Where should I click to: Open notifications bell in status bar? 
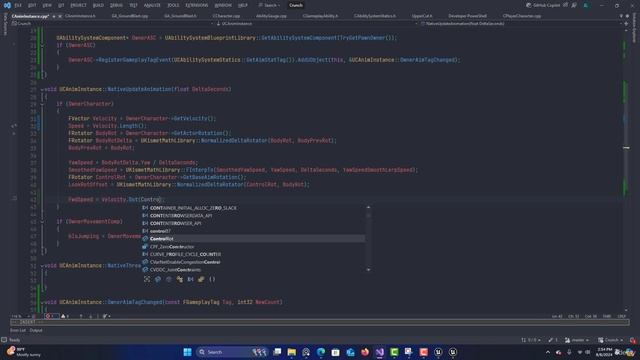click(632, 340)
